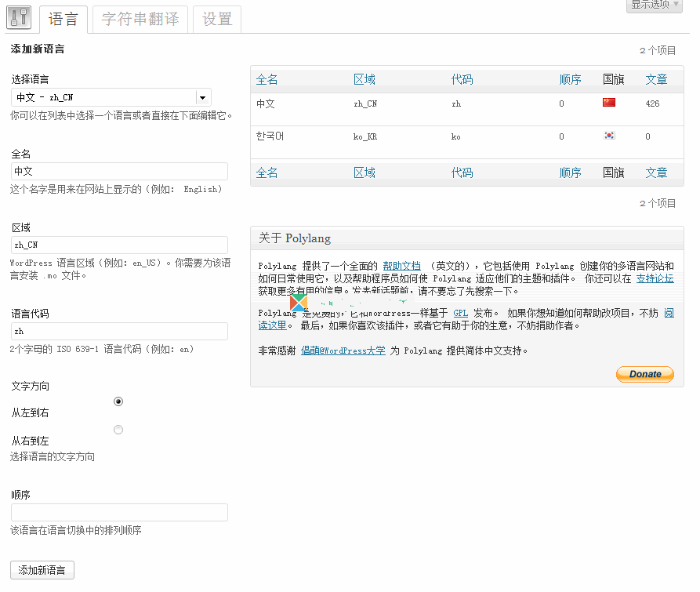This screenshot has width=700, height=592.
Task: Click 한국어 name in the languages table
Action: pyautogui.click(x=270, y=136)
